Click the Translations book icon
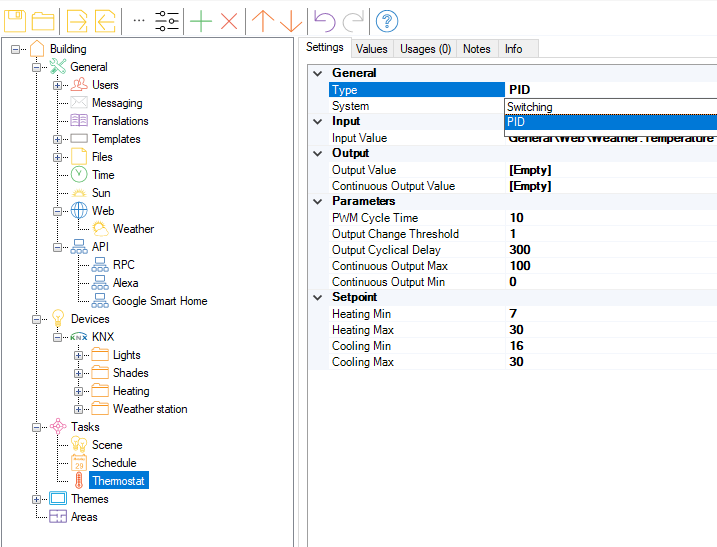The height and width of the screenshot is (547, 717). [x=79, y=120]
